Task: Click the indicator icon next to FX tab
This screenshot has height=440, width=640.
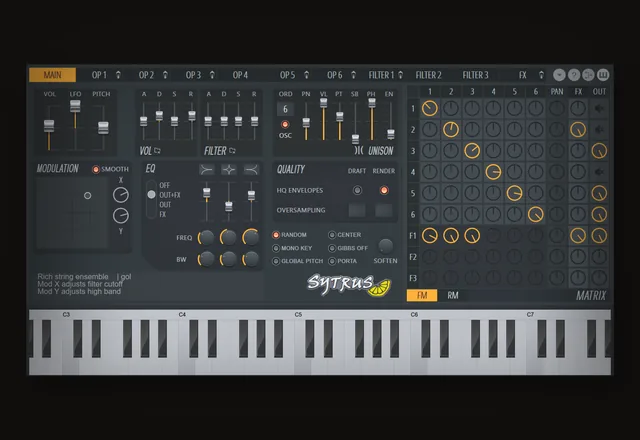Action: pyautogui.click(x=541, y=75)
